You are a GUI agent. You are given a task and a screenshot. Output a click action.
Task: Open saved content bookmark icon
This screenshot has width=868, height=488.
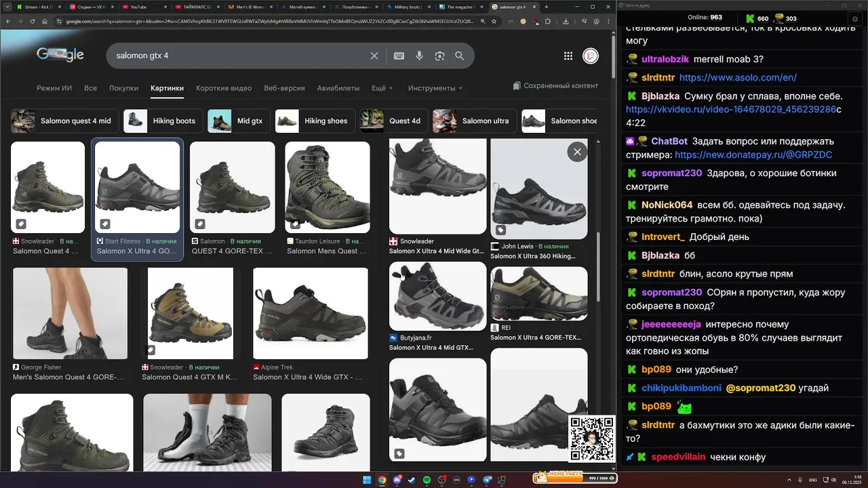(x=517, y=86)
